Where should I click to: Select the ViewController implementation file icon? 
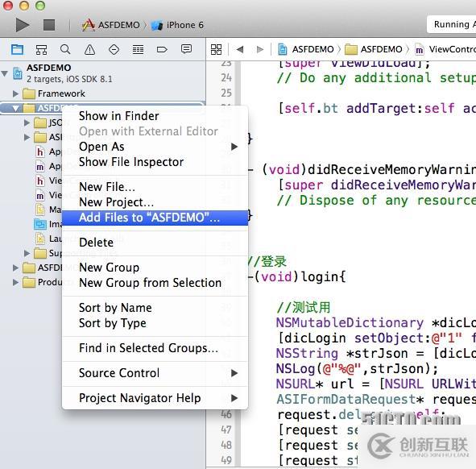click(40, 195)
